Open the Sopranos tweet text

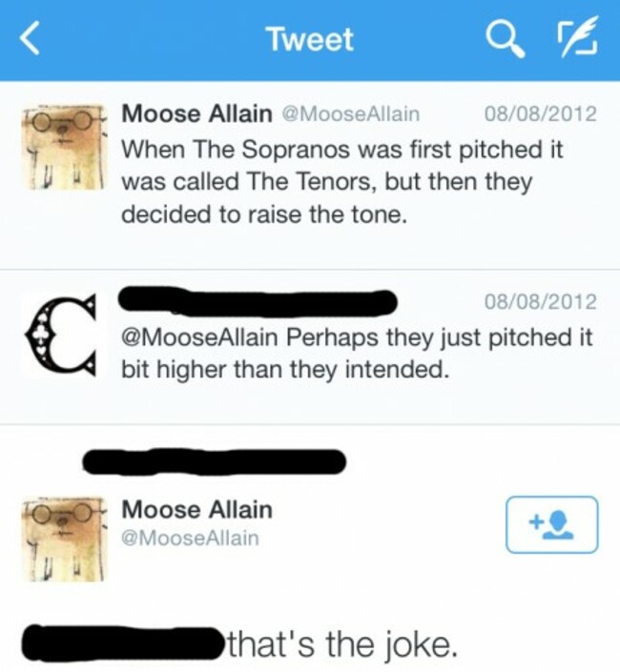(342, 182)
